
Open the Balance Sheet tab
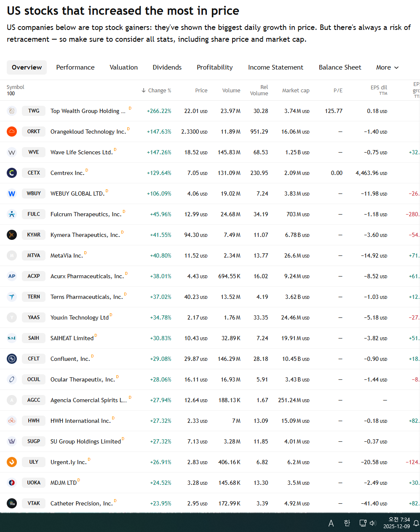coord(340,67)
